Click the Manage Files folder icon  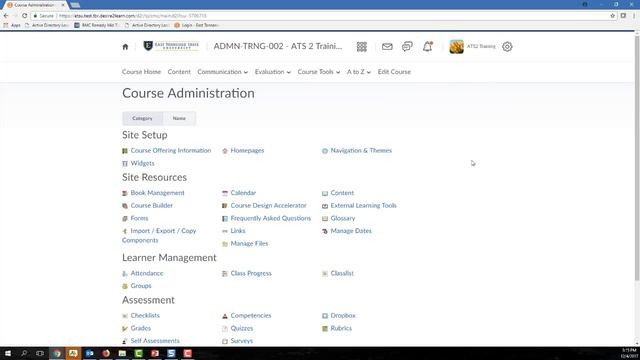tap(224, 244)
